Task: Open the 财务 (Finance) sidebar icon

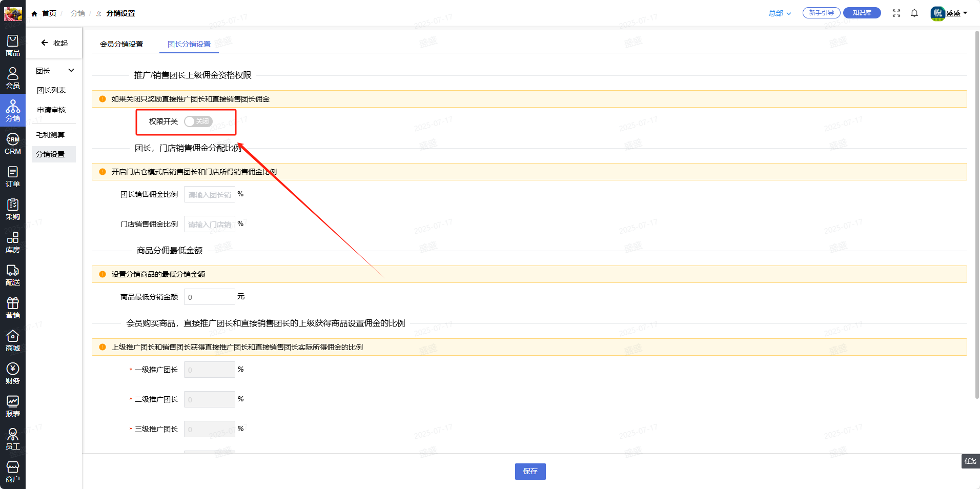Action: click(13, 374)
